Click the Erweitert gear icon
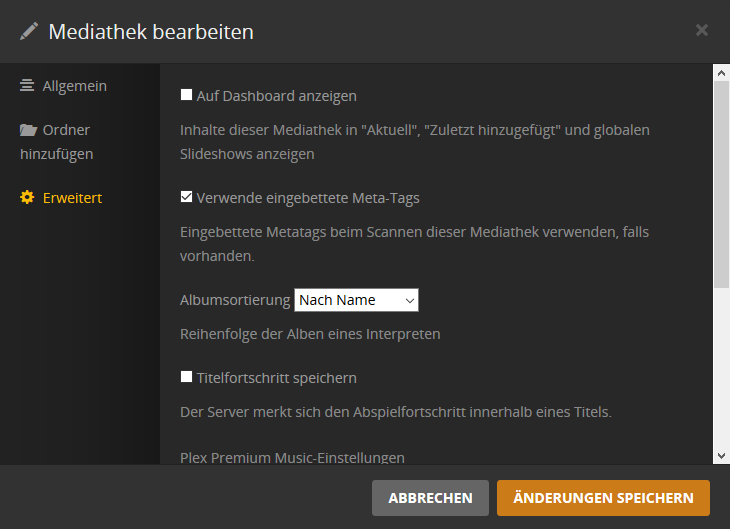 point(27,198)
